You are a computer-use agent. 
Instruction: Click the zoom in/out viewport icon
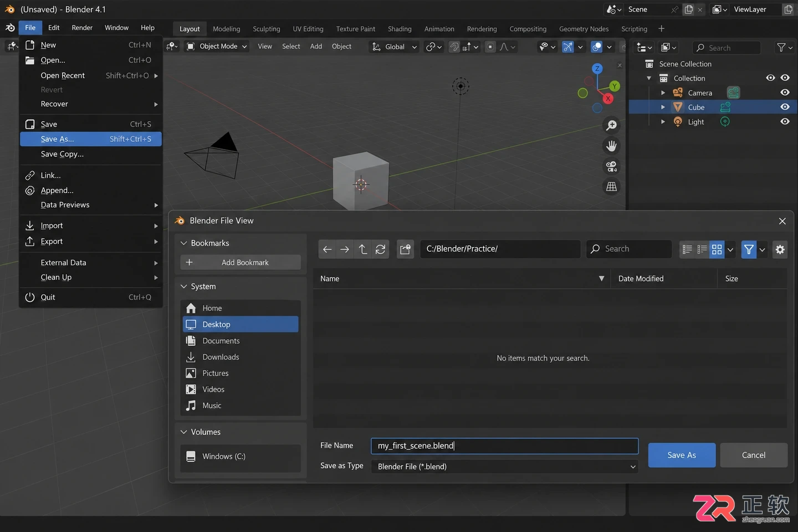click(x=612, y=125)
